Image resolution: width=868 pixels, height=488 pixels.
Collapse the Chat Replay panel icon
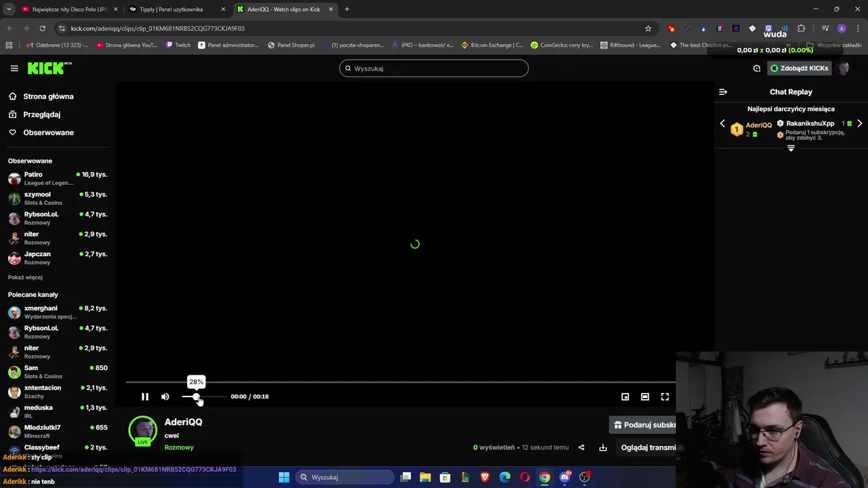point(723,91)
